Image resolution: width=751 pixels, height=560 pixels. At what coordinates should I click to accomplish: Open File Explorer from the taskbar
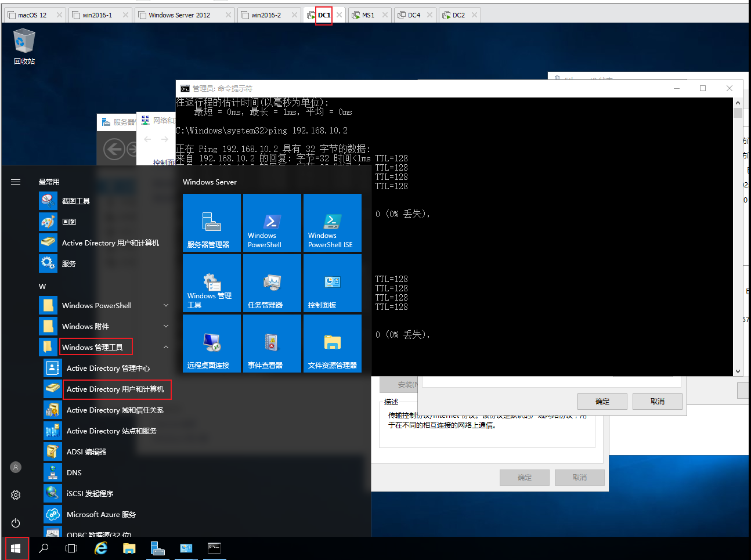[x=129, y=548]
